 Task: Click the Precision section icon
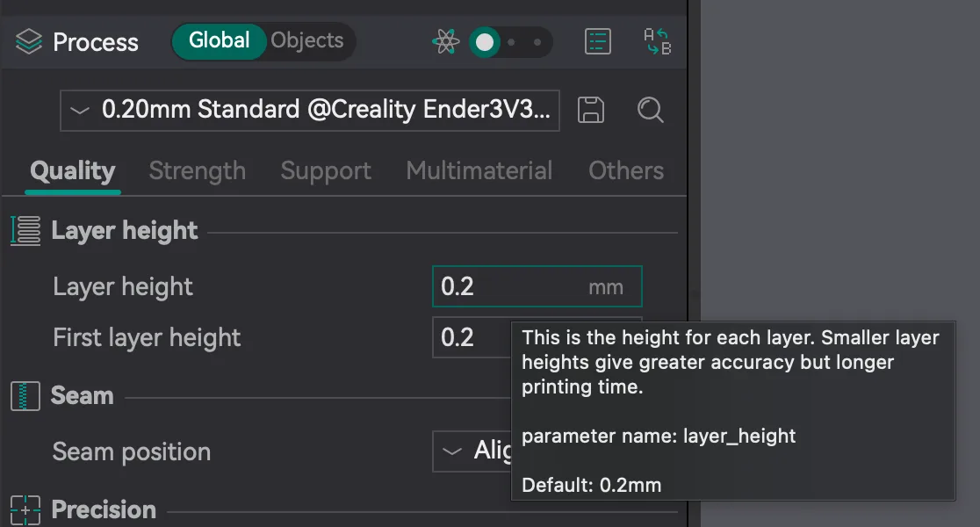click(25, 510)
